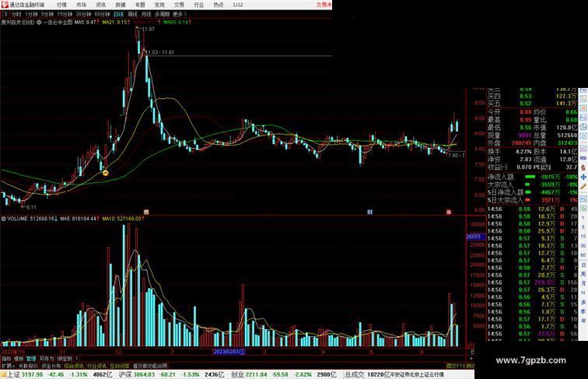Click the 6.11 low price label
Screen dimensions: 588x379
(x=31, y=207)
